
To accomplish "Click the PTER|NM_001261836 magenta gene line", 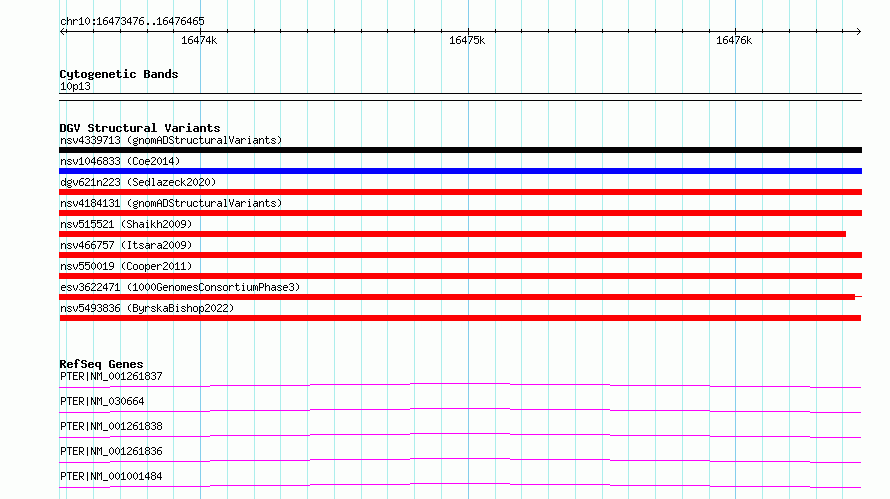I will coord(460,460).
